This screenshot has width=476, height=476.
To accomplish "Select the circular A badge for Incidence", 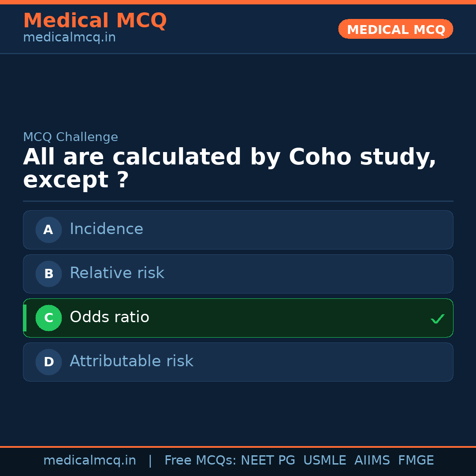I will (x=48, y=230).
